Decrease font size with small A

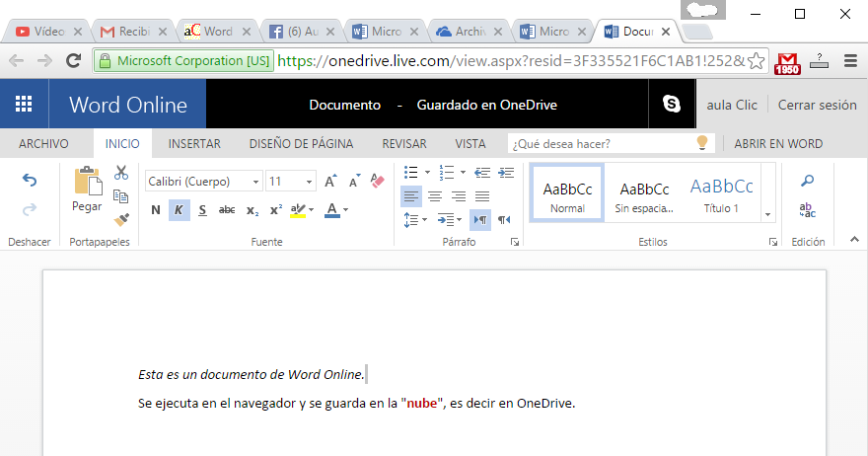tap(354, 182)
